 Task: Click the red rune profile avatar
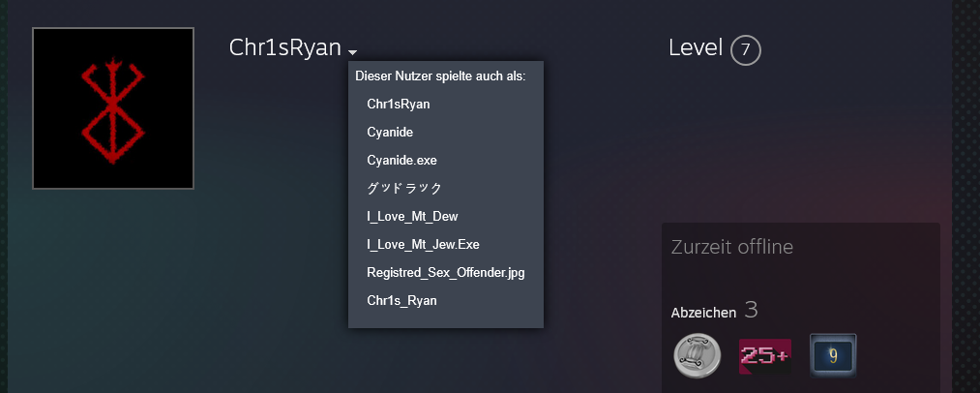tap(113, 107)
